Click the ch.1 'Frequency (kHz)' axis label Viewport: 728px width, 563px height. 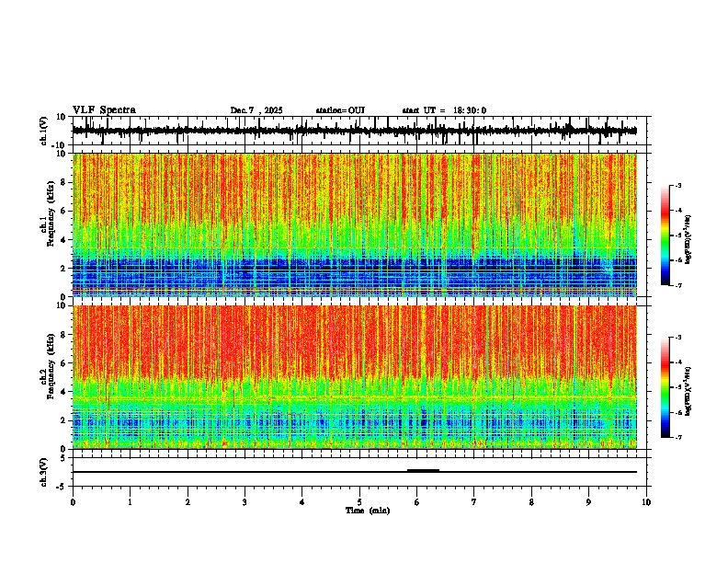click(x=50, y=213)
